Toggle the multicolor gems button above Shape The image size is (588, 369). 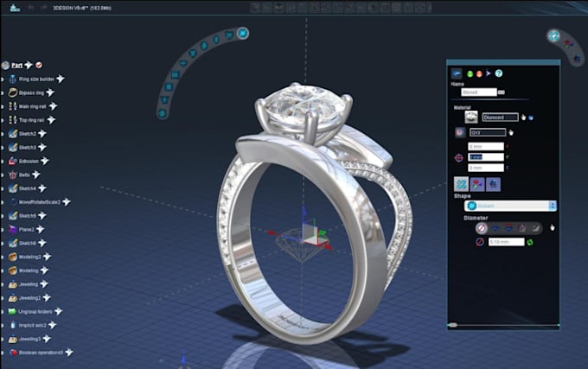click(477, 184)
